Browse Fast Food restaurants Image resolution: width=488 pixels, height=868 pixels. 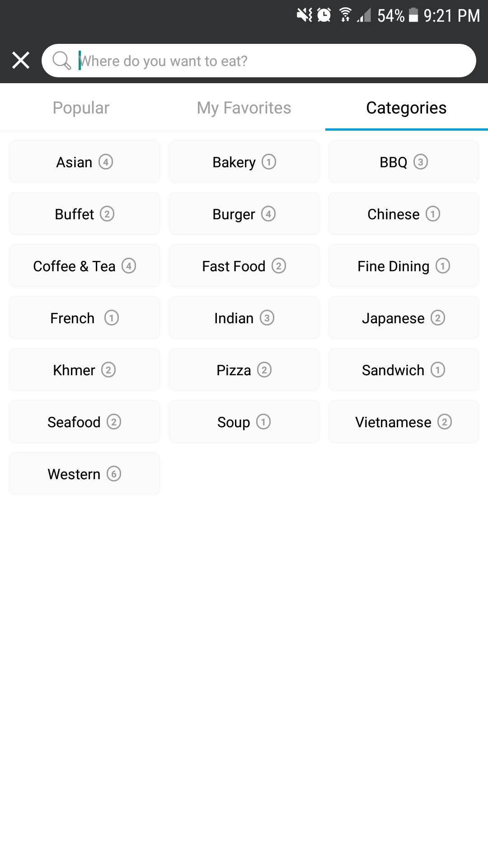[x=244, y=266]
